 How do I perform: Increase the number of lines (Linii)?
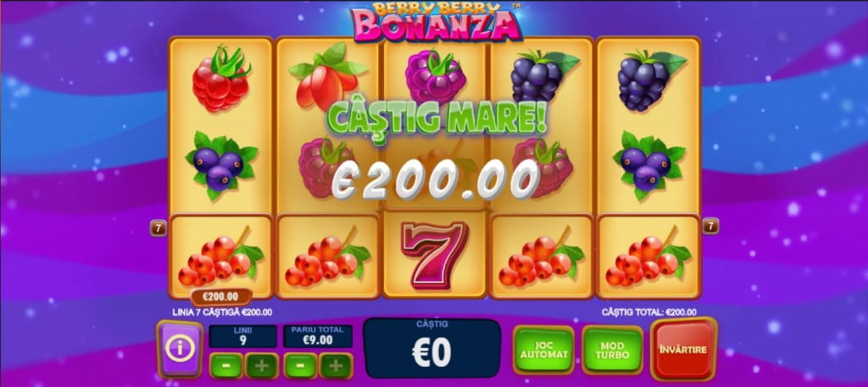click(262, 366)
